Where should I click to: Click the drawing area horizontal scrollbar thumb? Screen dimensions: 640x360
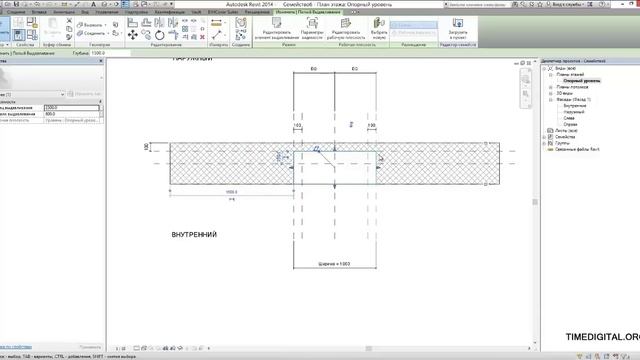click(369, 348)
